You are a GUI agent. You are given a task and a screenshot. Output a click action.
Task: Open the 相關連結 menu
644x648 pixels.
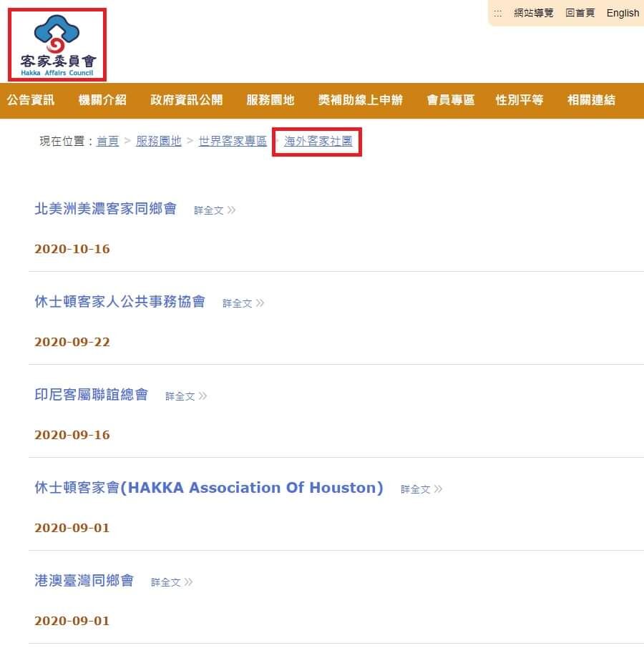coord(591,100)
